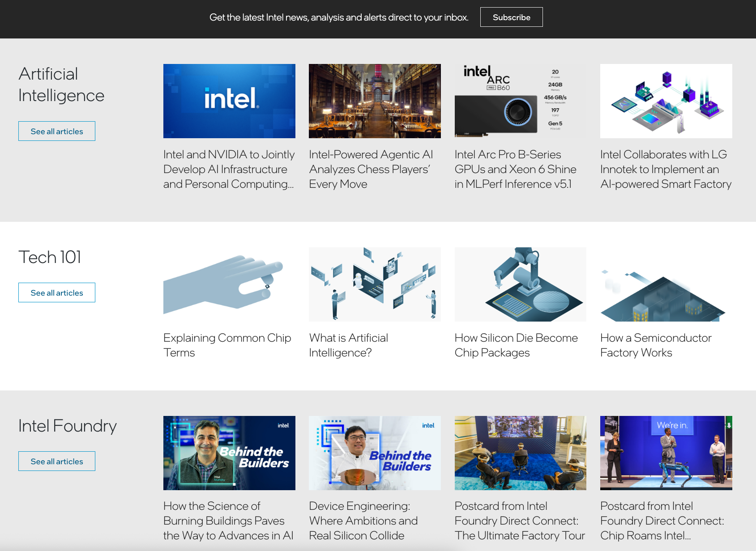Open the chess library photo thumbnail
The image size is (756, 551).
375,101
